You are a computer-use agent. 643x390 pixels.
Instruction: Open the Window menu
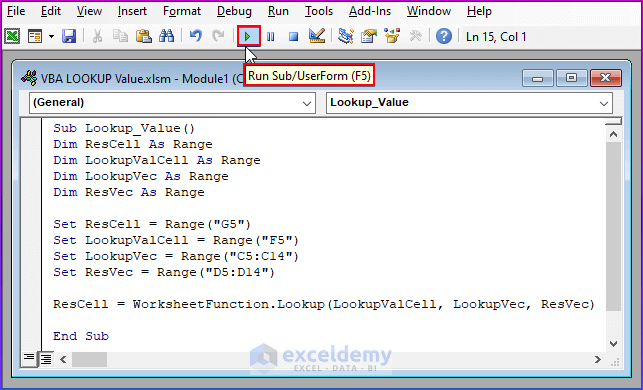429,11
